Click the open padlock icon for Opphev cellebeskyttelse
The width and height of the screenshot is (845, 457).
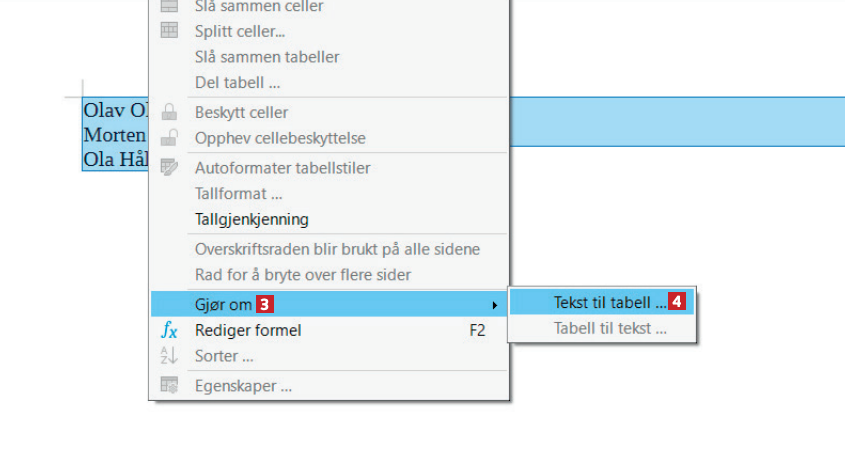(169, 138)
